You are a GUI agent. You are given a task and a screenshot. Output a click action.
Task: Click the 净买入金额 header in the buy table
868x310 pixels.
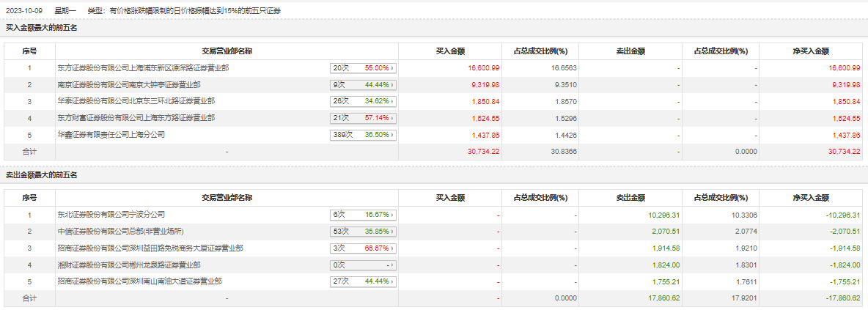[810, 51]
